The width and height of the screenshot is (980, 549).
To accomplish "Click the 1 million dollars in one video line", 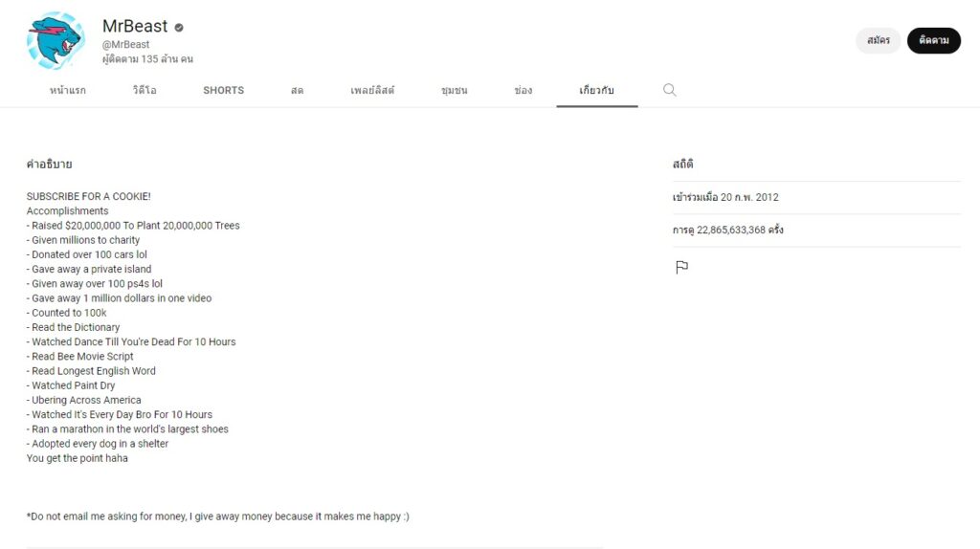I will (x=119, y=298).
